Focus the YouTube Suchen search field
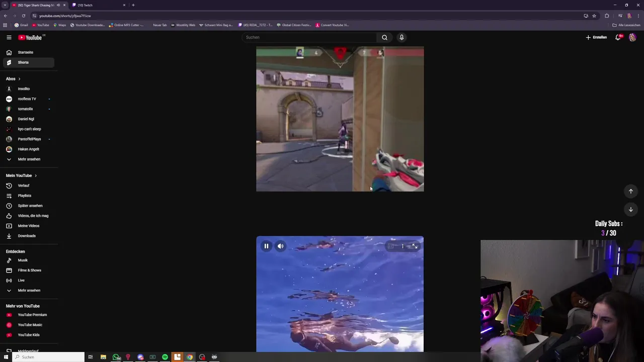 click(x=309, y=37)
